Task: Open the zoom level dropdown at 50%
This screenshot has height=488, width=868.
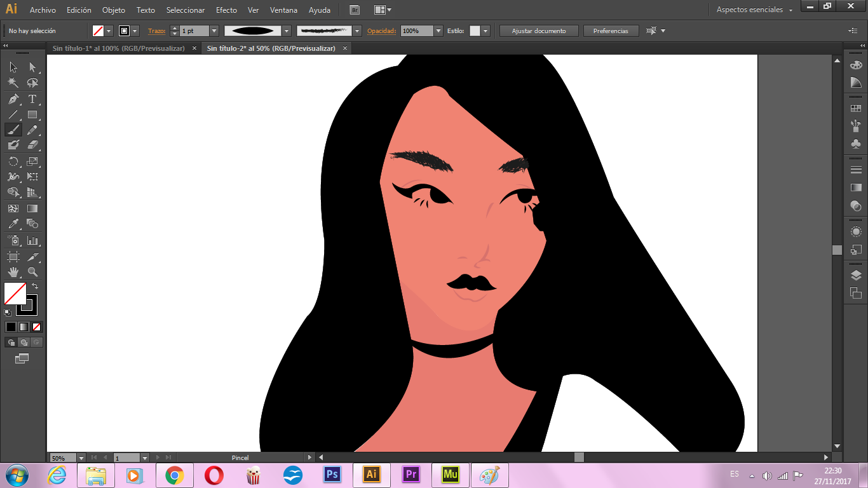Action: pos(81,457)
